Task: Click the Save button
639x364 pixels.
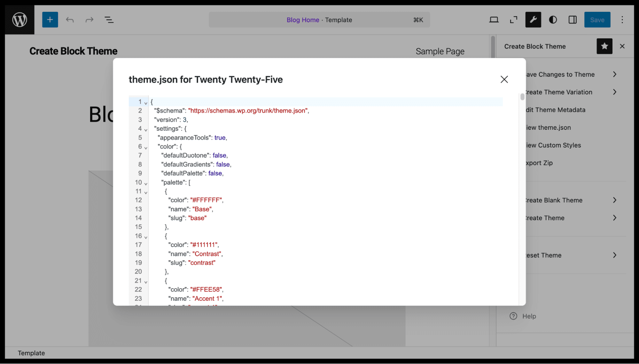Action: coord(597,19)
